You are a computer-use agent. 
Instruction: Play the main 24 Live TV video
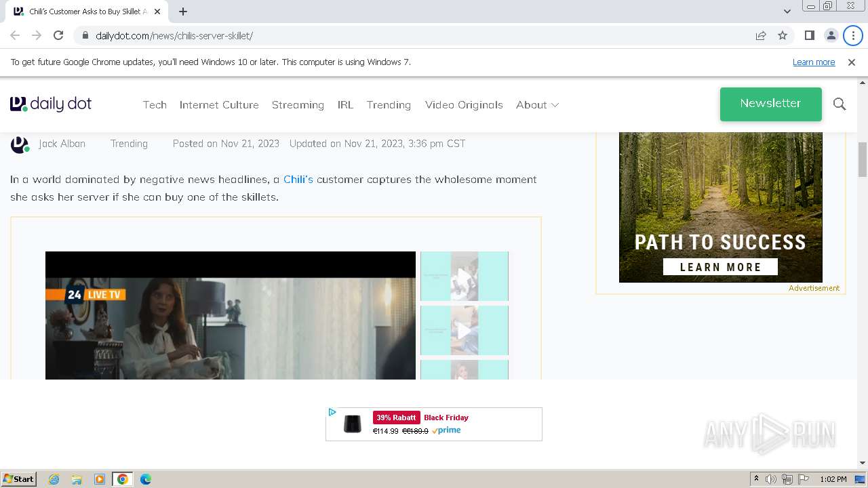point(231,315)
